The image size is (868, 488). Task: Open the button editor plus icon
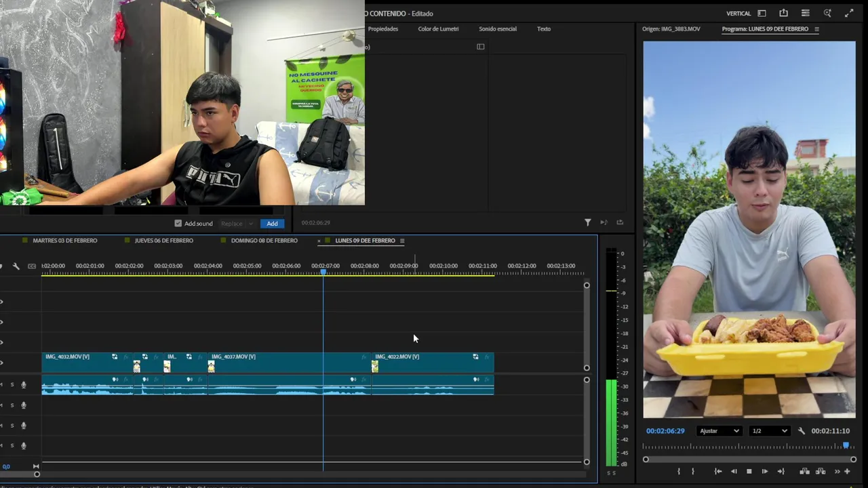(847, 472)
